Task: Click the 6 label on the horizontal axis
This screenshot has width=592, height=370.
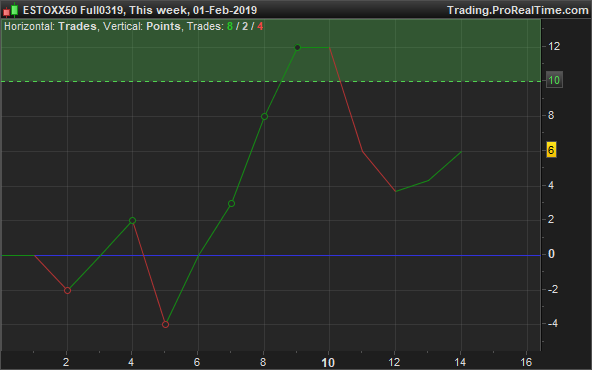Action: pos(197,362)
